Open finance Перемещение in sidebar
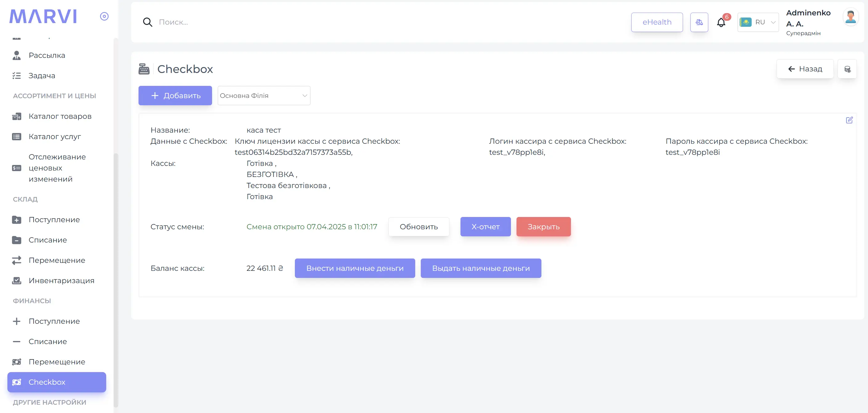Viewport: 868px width, 413px height. (x=57, y=362)
